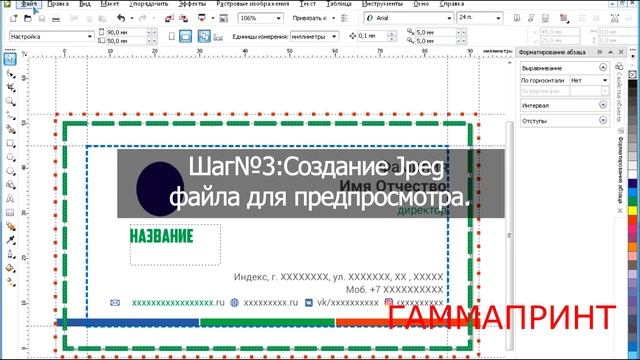Screen dimensions: 640x360
Task: Select the Text tool
Action: [11, 199]
